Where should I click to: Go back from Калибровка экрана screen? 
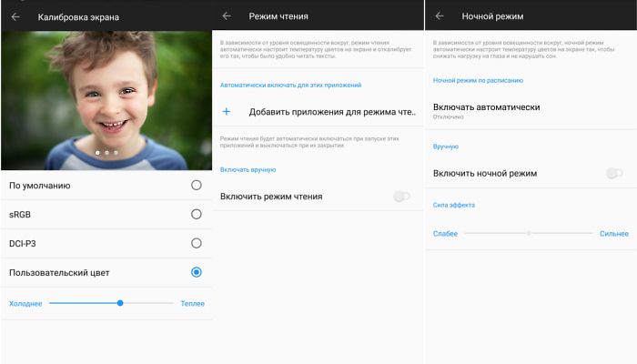click(15, 16)
